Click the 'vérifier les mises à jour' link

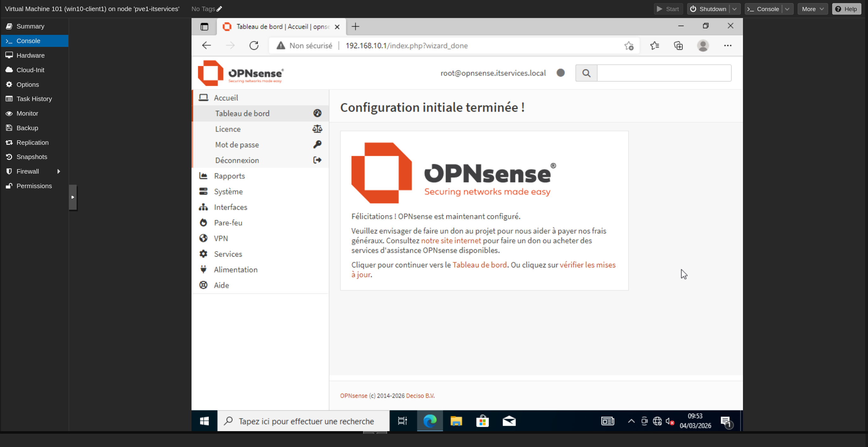(587, 265)
